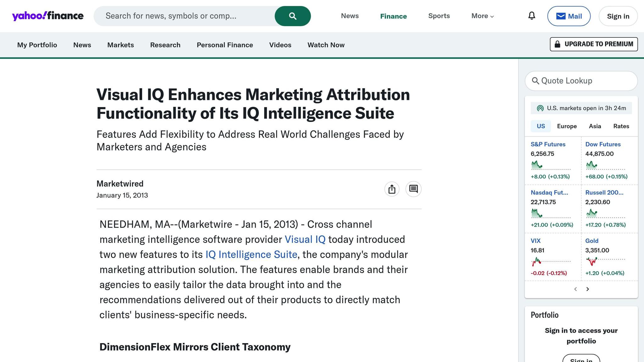This screenshot has height=362, width=644.
Task: Expand the More dropdown menu
Action: (483, 16)
